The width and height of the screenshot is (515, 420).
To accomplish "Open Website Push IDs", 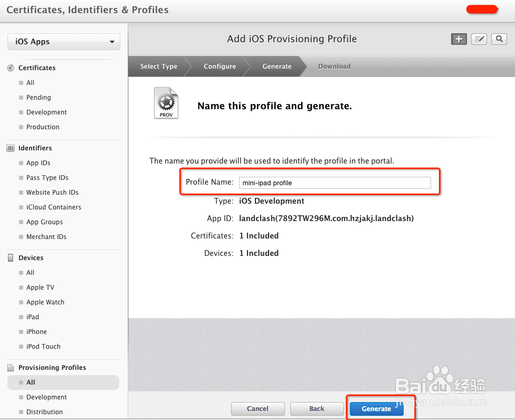I will pos(52,193).
